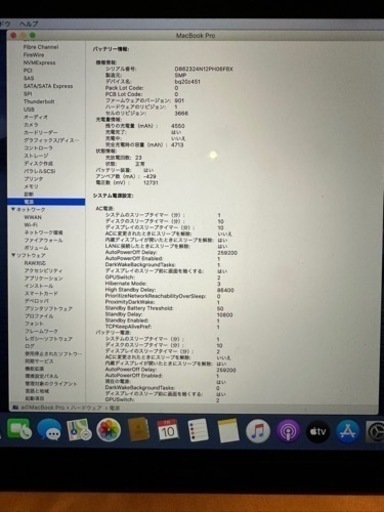Select プロファイル in sidebar
Image resolution: width=384 pixels, height=512 pixels.
coord(39,316)
